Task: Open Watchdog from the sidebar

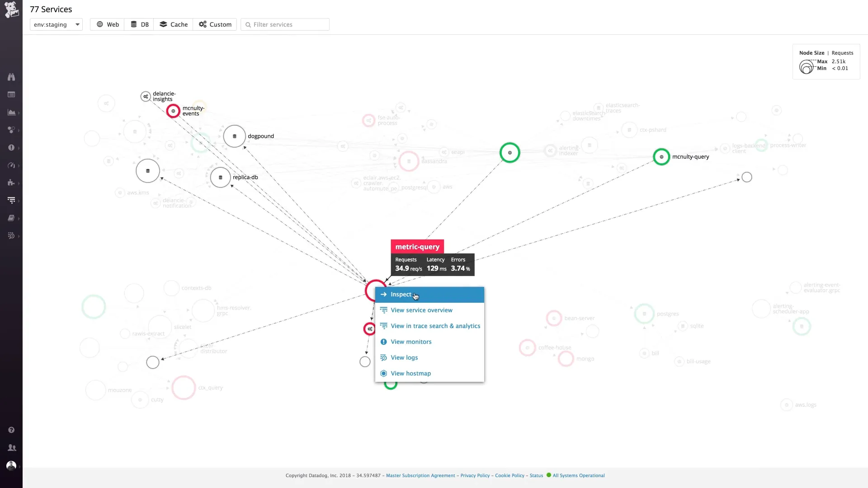Action: coord(11,77)
